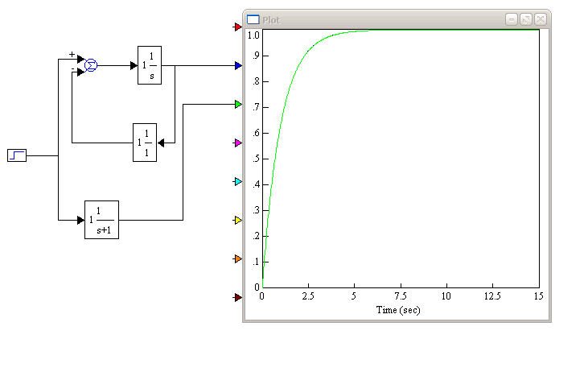Click the 10 x-axis tick label

pyautogui.click(x=446, y=296)
